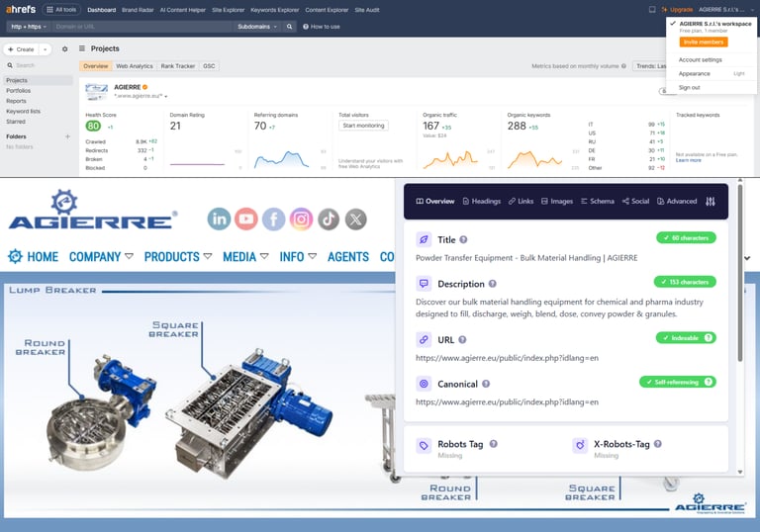
Task: Open Site Explorer in Ahrefs top menu
Action: click(228, 10)
